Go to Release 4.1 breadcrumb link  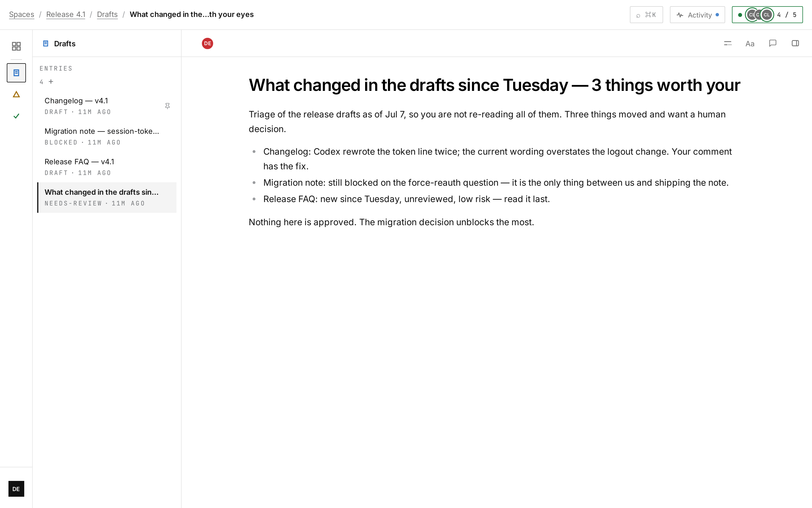[66, 14]
